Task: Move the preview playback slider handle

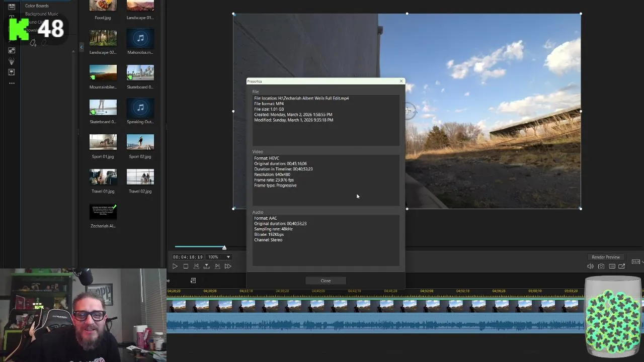Action: tap(224, 247)
